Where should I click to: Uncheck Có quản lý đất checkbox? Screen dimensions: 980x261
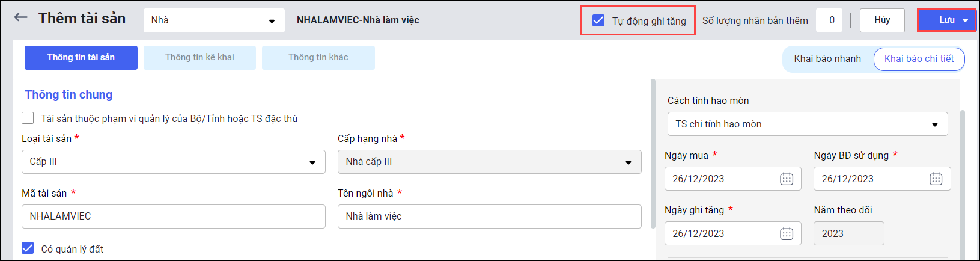pyautogui.click(x=28, y=248)
